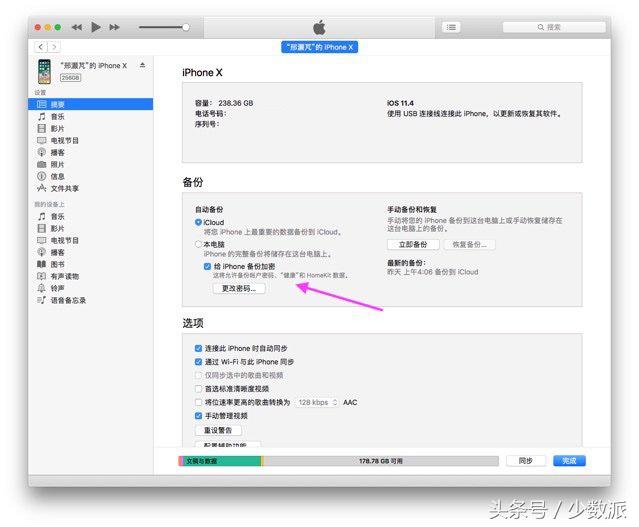Screen dimensions: 639x527
Task: Click the 有声读物 audiobooks icon
Action: pyautogui.click(x=42, y=276)
